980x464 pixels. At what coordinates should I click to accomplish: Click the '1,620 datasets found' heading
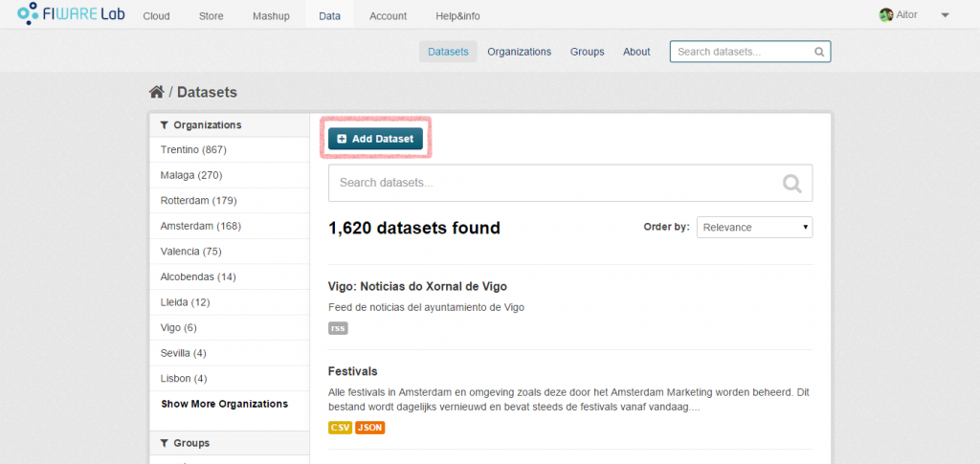[414, 228]
